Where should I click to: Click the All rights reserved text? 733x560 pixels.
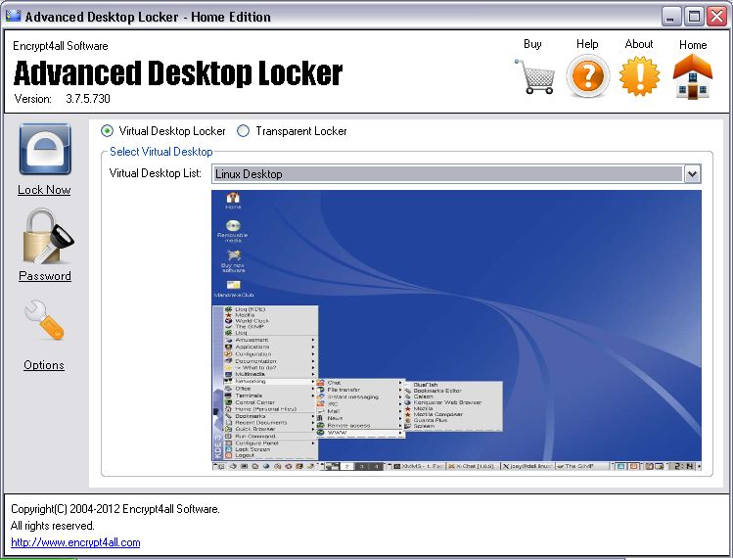[53, 526]
